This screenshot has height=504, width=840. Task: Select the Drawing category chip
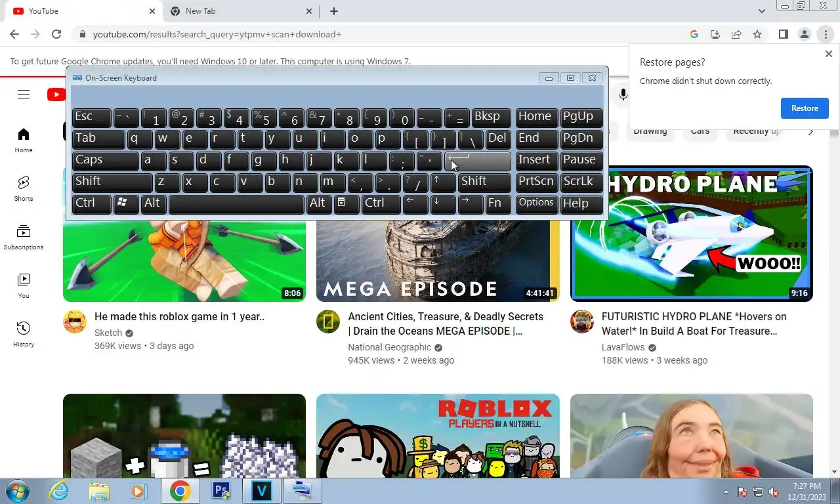click(x=650, y=131)
